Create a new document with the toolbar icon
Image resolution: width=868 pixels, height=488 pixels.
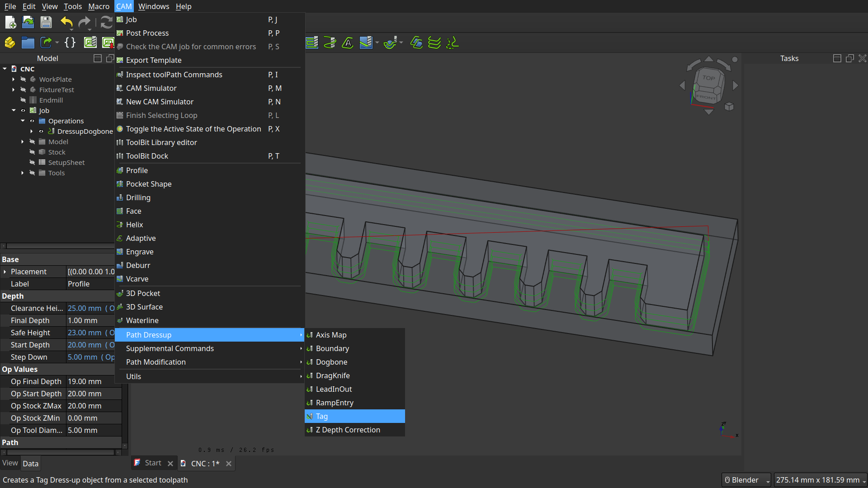(x=10, y=22)
